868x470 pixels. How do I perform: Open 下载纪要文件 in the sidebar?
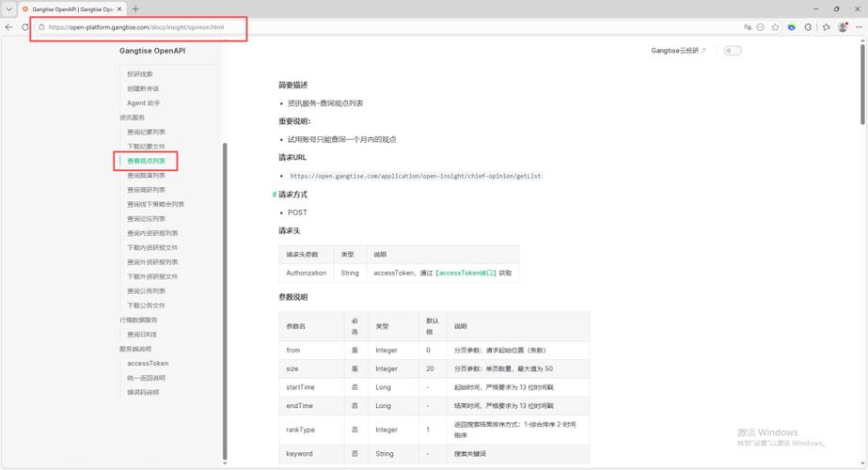146,146
